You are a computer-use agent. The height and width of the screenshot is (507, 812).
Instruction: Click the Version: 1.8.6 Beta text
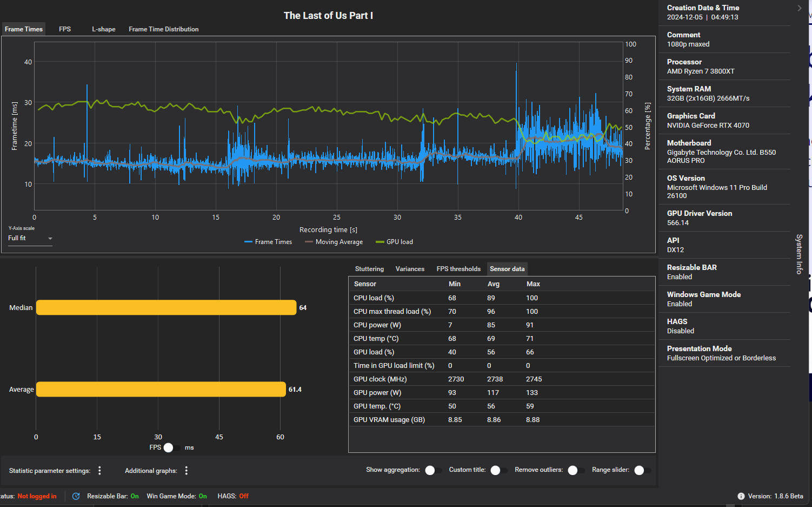click(776, 496)
